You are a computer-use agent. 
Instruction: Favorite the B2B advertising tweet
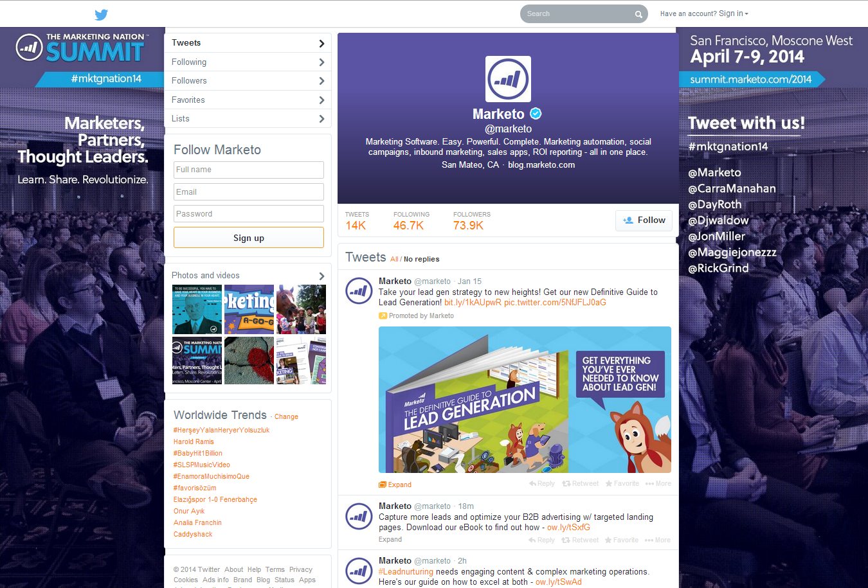coord(621,540)
